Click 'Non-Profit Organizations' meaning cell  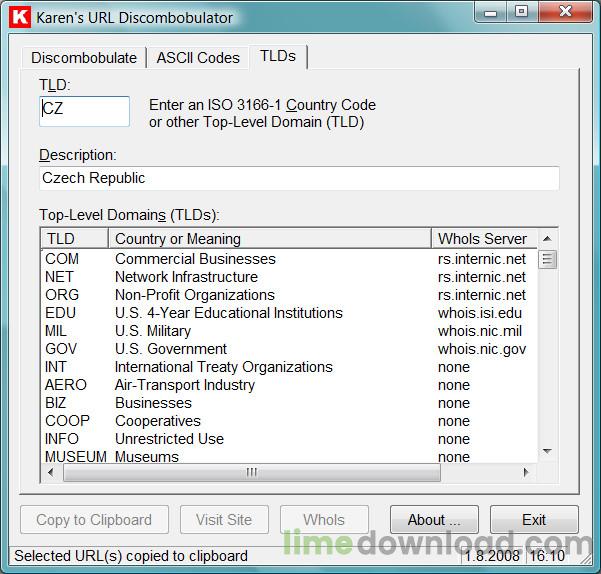[x=195, y=295]
